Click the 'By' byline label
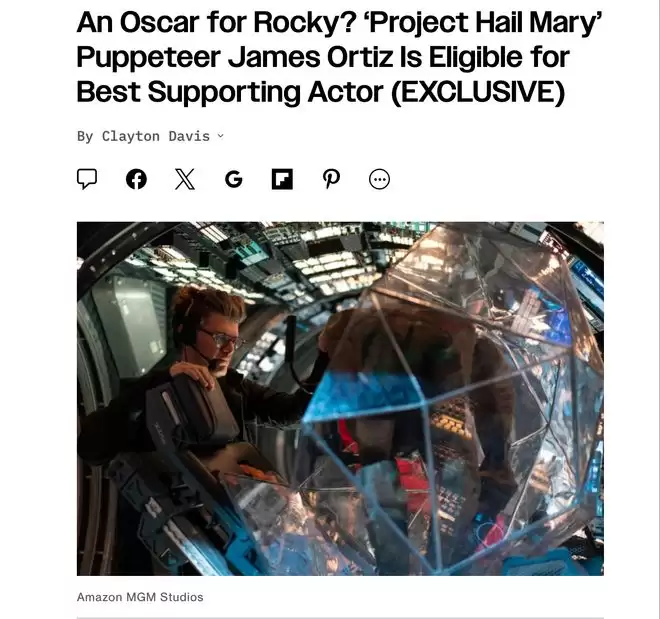The height and width of the screenshot is (619, 660). click(85, 136)
